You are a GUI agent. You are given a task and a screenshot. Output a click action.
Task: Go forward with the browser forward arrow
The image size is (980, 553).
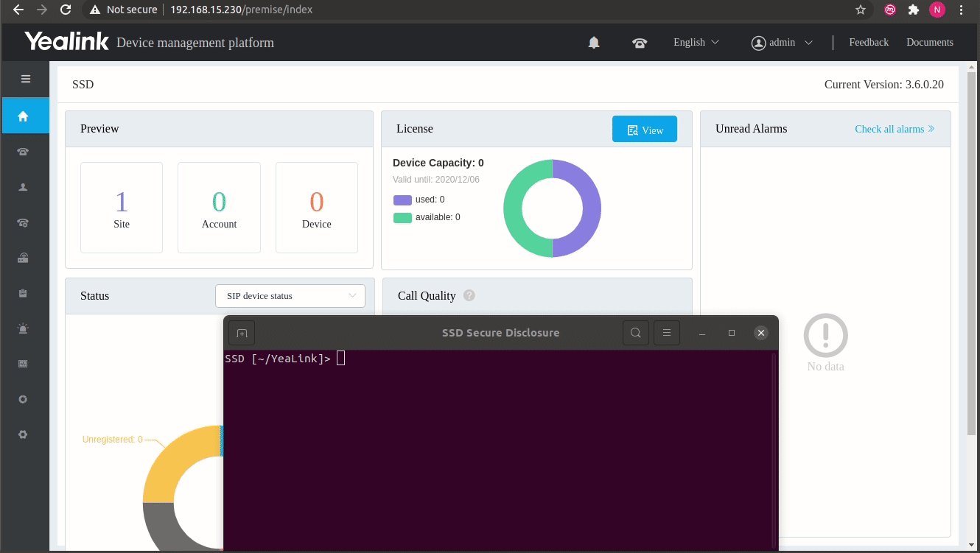[42, 10]
